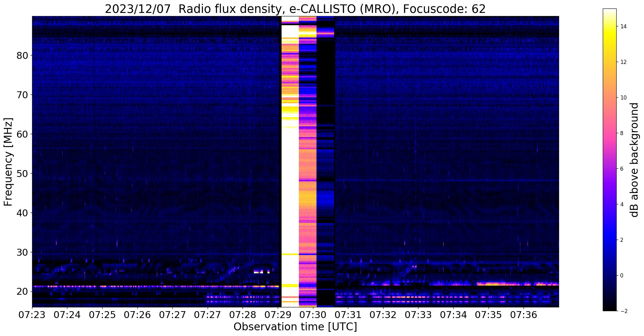Click the colorbar tick label 12

point(623,62)
